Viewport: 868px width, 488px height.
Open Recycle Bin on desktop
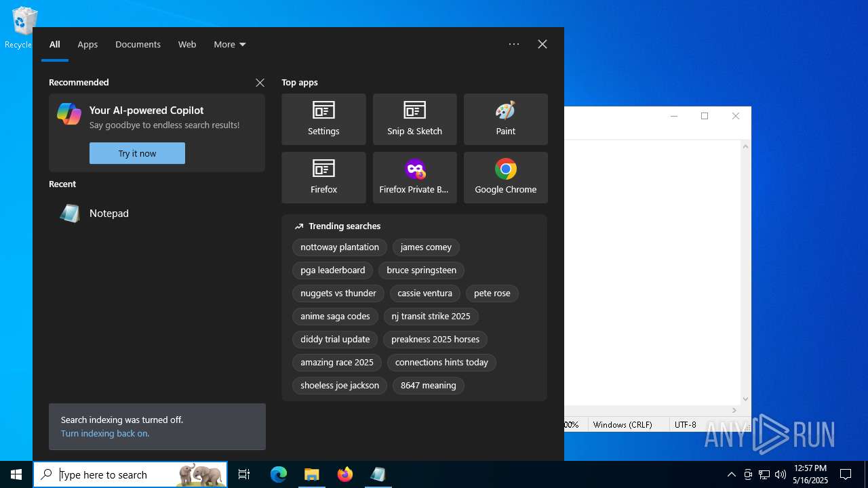click(x=23, y=28)
